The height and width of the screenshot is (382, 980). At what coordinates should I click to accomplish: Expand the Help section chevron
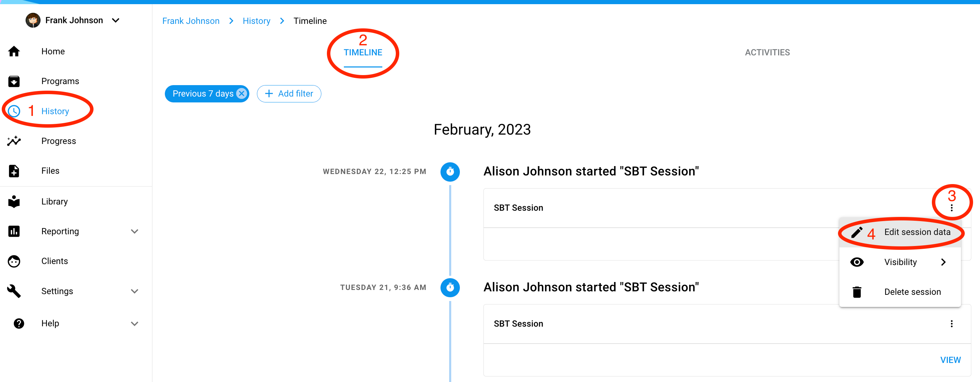point(135,324)
